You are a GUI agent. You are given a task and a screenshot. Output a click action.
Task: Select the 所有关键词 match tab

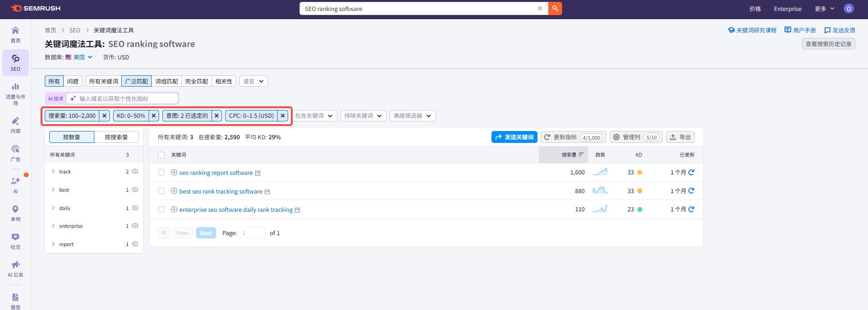coord(103,81)
